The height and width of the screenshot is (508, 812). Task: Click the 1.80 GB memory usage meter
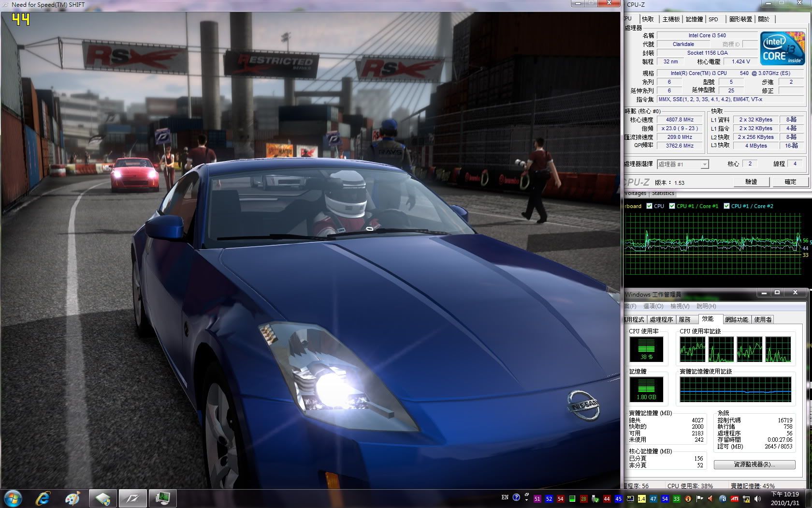point(646,389)
